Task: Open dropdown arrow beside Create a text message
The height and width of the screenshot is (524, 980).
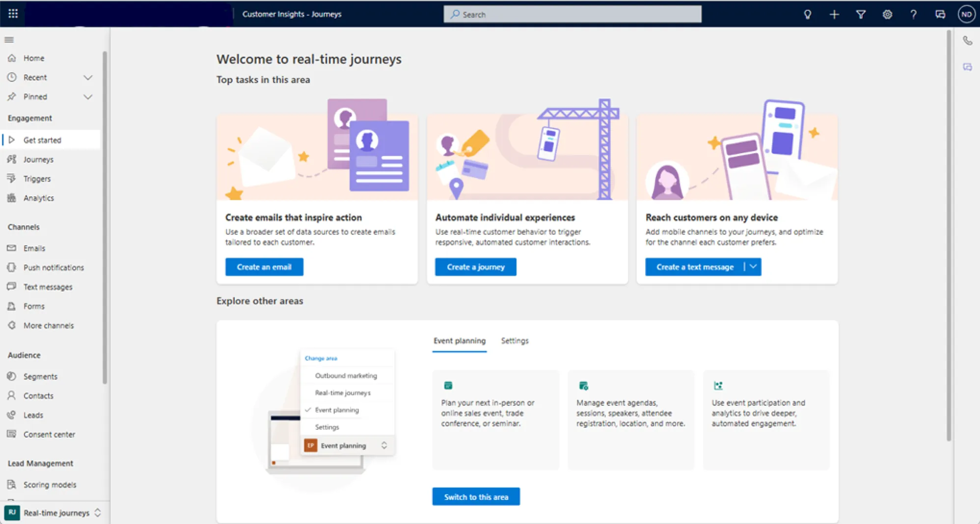Action: point(753,267)
